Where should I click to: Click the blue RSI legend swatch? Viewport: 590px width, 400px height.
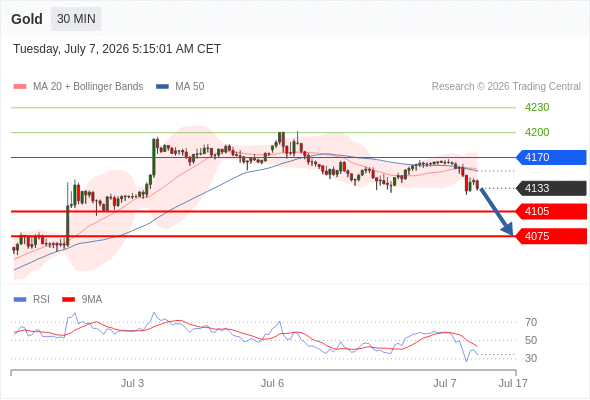pyautogui.click(x=20, y=300)
